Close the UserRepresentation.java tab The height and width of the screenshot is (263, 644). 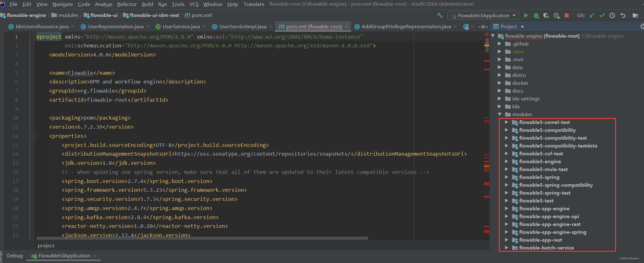pyautogui.click(x=148, y=26)
